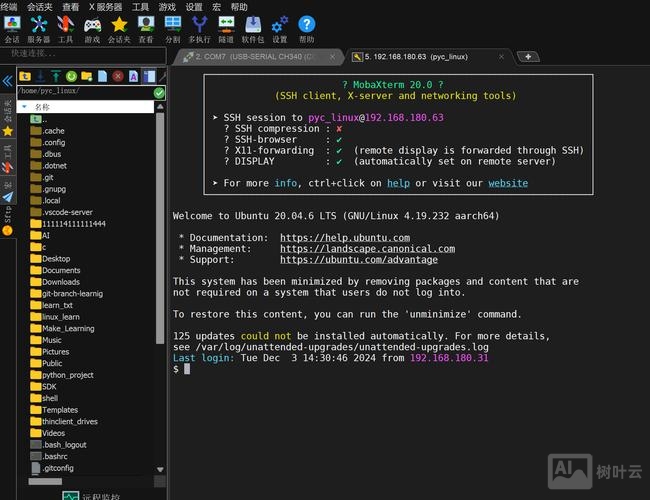Select the git-branch-learnig folder
Image resolution: width=650 pixels, height=500 pixels.
pos(66,293)
